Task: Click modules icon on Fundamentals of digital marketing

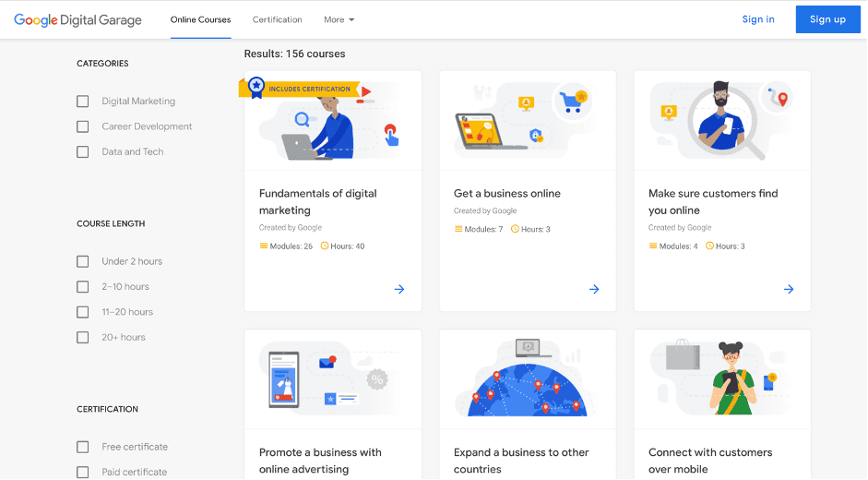Action: pyautogui.click(x=264, y=246)
